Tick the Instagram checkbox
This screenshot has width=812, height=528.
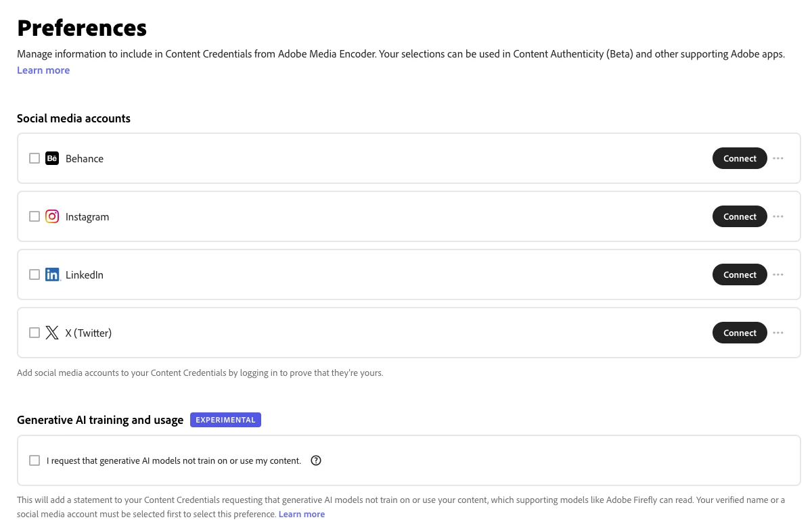click(x=35, y=216)
